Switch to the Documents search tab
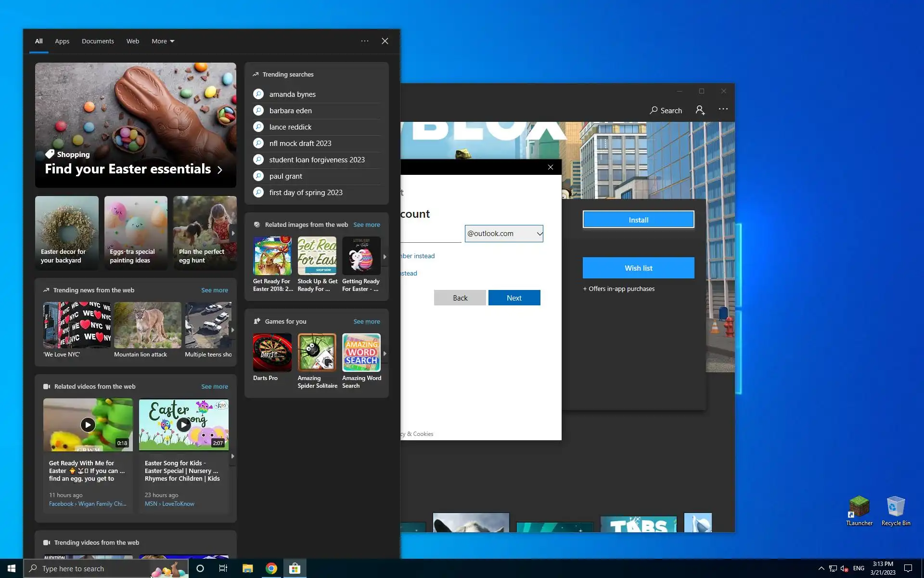The width and height of the screenshot is (924, 578). click(x=98, y=41)
